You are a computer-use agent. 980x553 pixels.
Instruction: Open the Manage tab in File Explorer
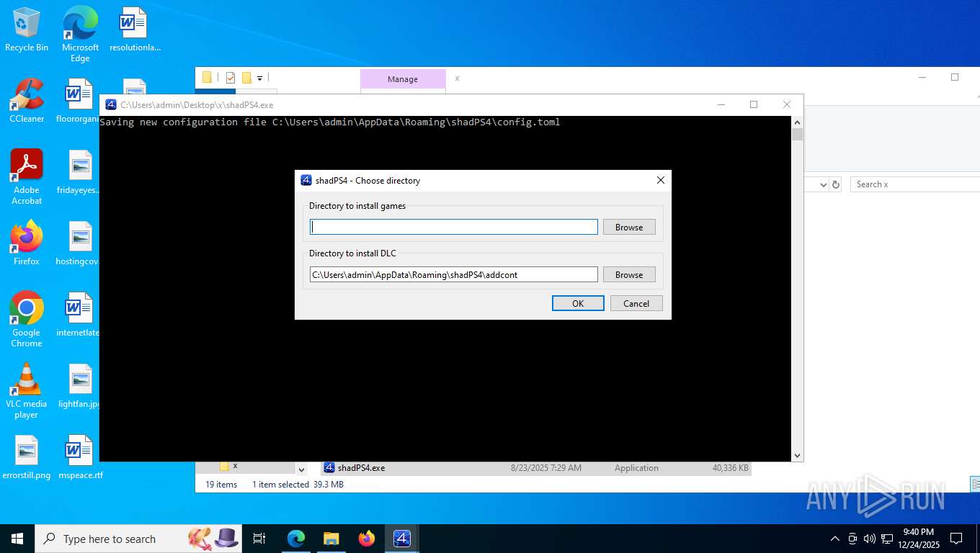point(403,79)
